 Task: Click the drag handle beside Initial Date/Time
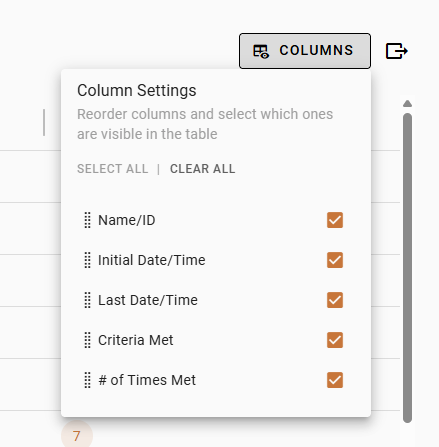[87, 260]
